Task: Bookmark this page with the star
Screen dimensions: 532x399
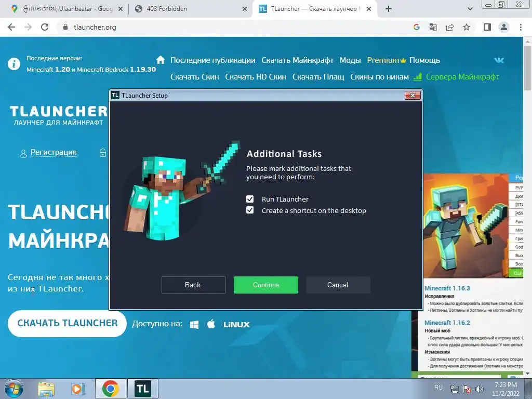Action: pos(467,27)
